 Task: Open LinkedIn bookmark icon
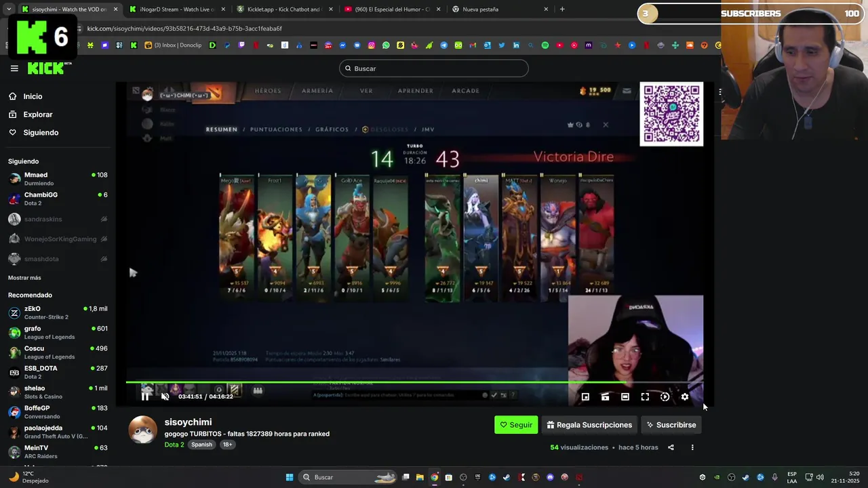pos(516,45)
